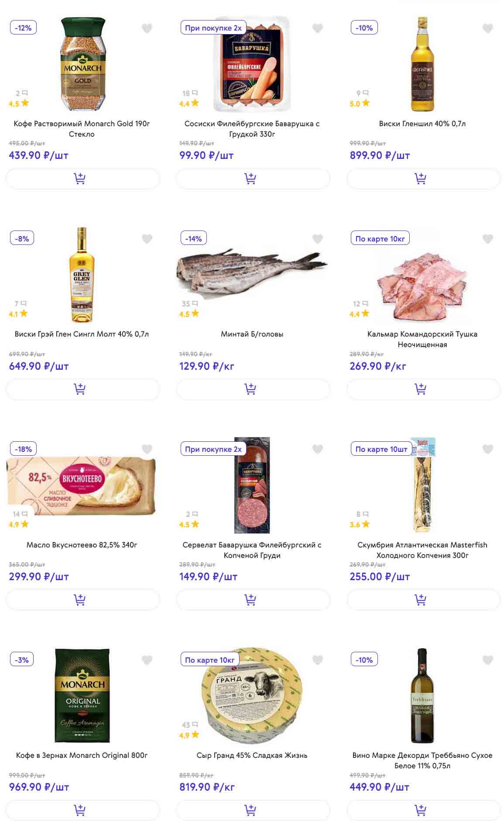Click the По карте 10кг squid badge
This screenshot has width=504, height=829.
coord(380,239)
